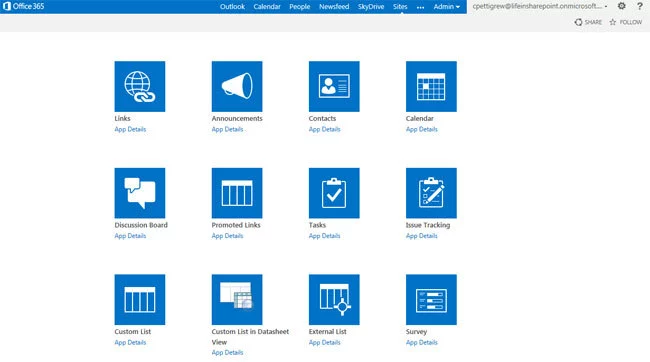Follow this site
650x362 pixels.
pos(626,22)
